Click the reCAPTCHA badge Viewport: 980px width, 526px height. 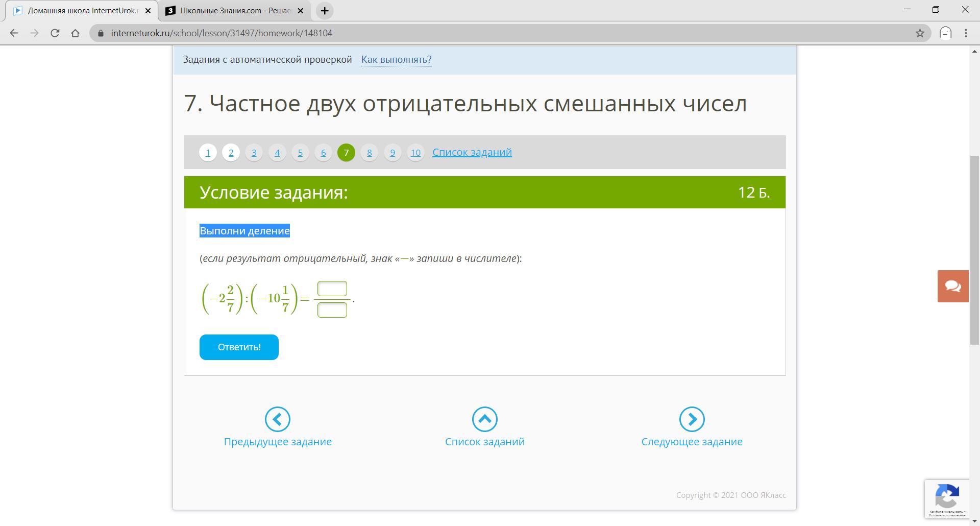(947, 499)
